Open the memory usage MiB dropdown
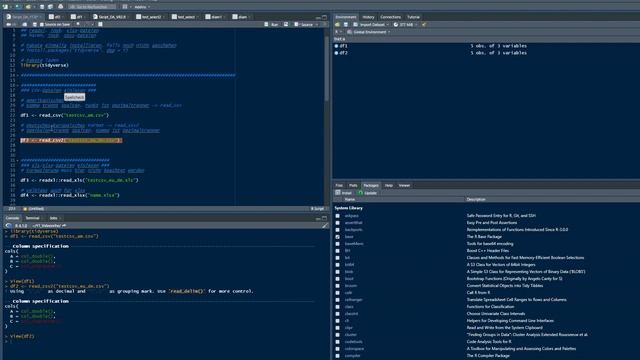The height and width of the screenshot is (360, 640). click(406, 24)
